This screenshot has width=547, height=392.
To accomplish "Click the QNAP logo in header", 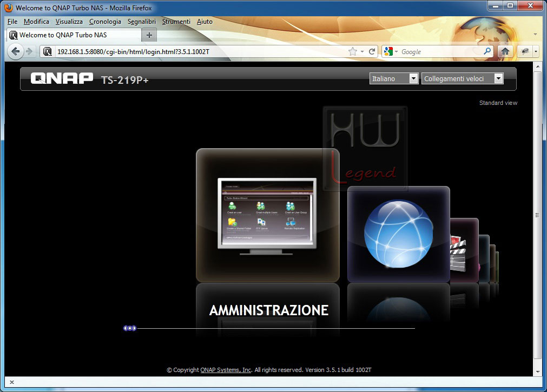I will tap(62, 78).
